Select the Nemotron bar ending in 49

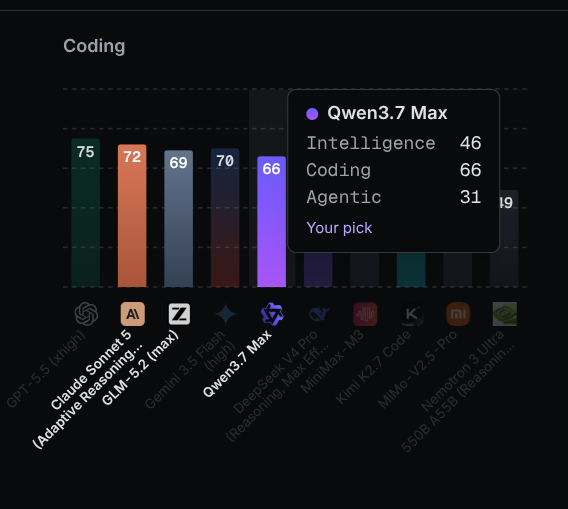509,238
